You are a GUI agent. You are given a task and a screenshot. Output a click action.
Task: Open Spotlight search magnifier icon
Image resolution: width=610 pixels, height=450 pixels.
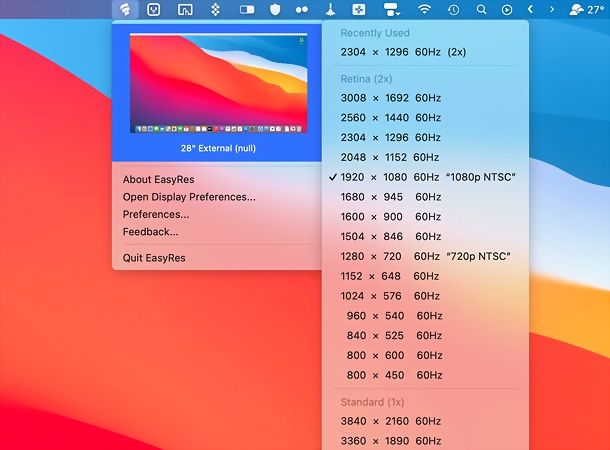(481, 9)
